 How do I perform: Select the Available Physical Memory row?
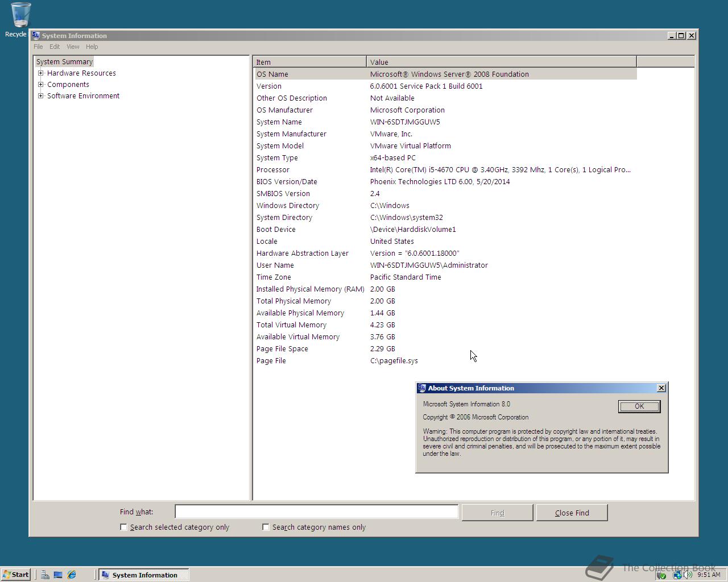coord(445,313)
